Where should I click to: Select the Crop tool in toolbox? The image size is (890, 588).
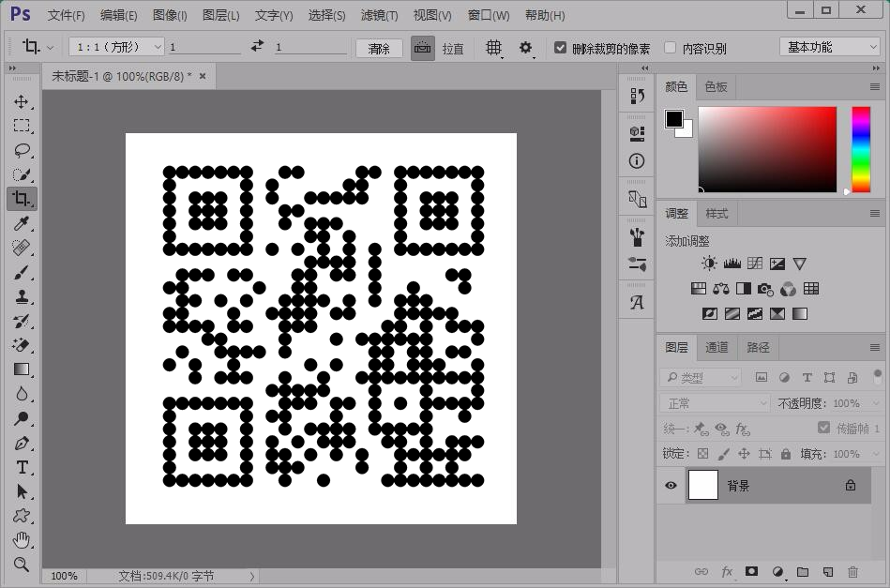click(22, 199)
